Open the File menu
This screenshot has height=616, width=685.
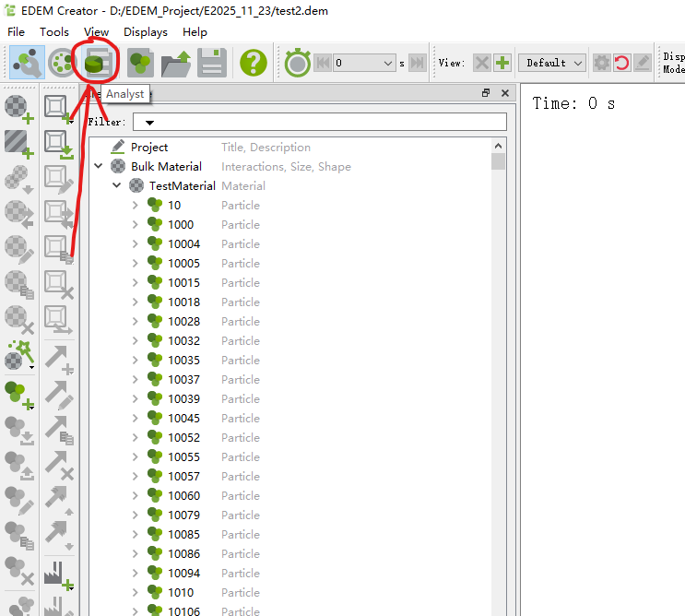point(17,32)
